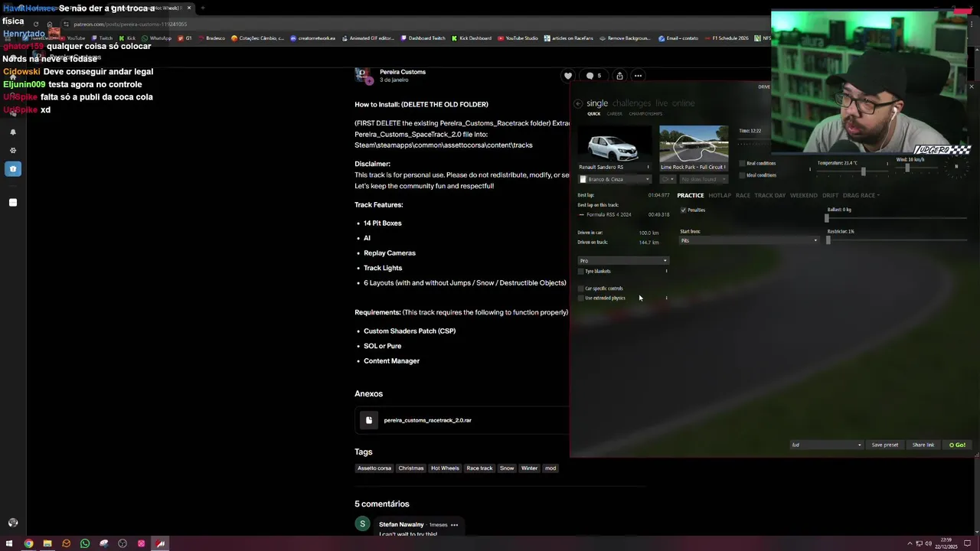The width and height of the screenshot is (980, 551).
Task: Open the settings gear in Patreon sidebar
Action: click(13, 150)
